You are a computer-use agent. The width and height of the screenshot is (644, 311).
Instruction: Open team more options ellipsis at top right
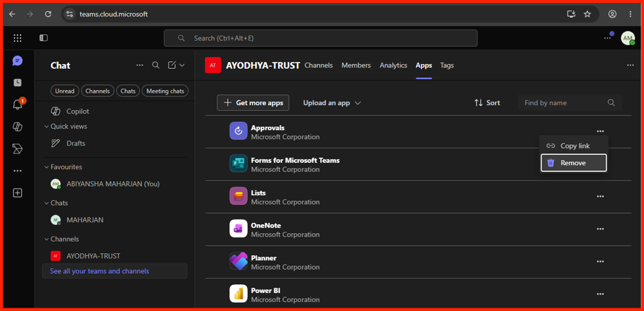(x=630, y=65)
